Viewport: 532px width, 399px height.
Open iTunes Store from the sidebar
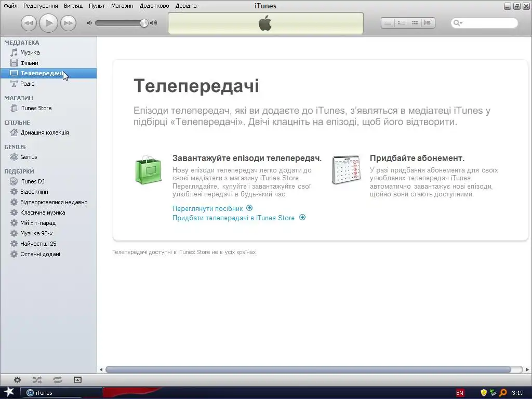pos(48,108)
